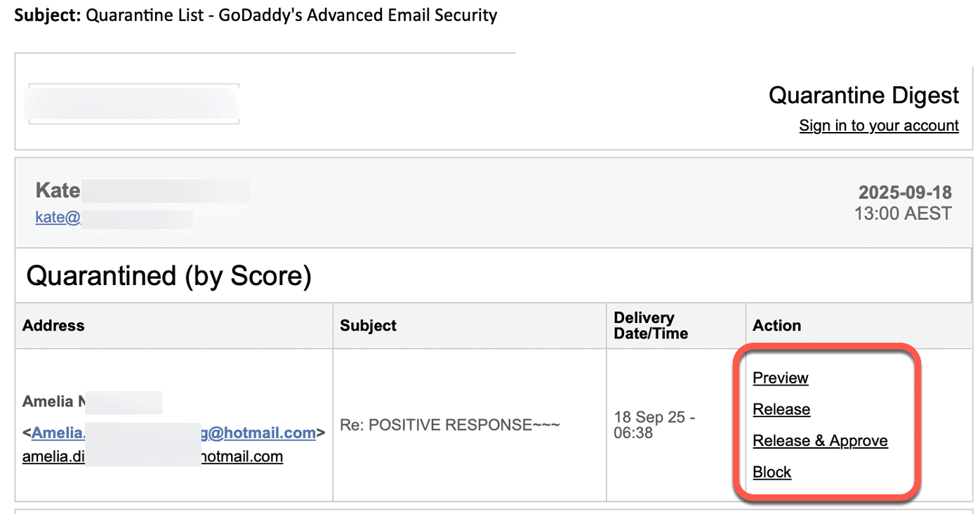Image resolution: width=980 pixels, height=514 pixels.
Task: Preview the quarantined email
Action: point(780,378)
